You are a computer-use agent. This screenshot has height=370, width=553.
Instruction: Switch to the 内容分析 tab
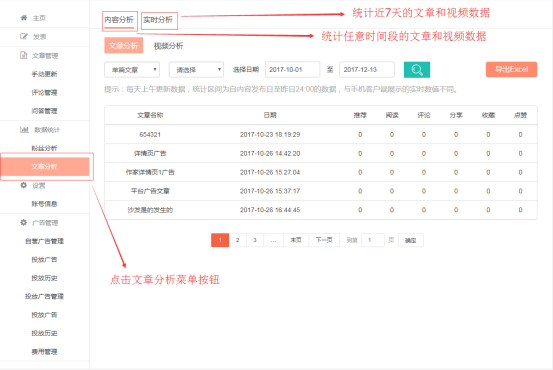coord(119,20)
